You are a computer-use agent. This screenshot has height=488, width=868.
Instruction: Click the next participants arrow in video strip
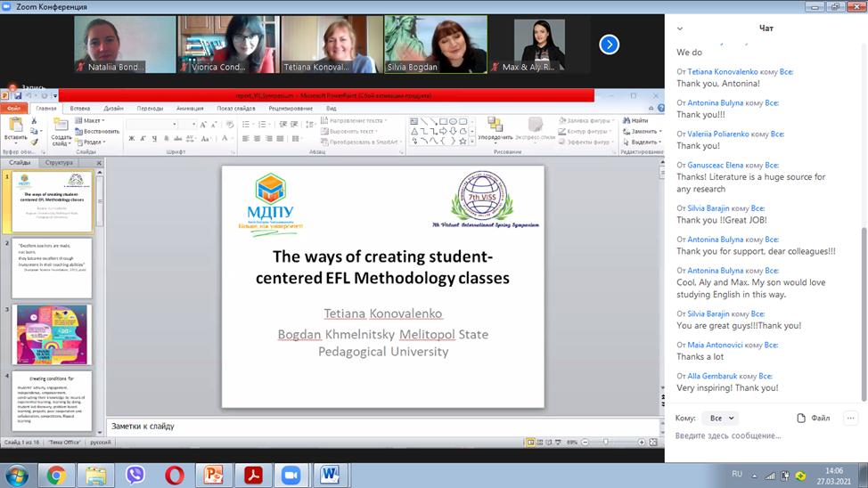pyautogui.click(x=609, y=45)
